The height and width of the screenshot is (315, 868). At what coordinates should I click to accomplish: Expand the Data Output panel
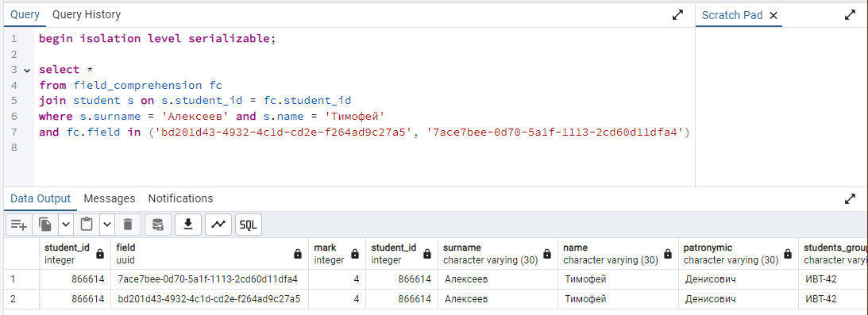pos(851,199)
